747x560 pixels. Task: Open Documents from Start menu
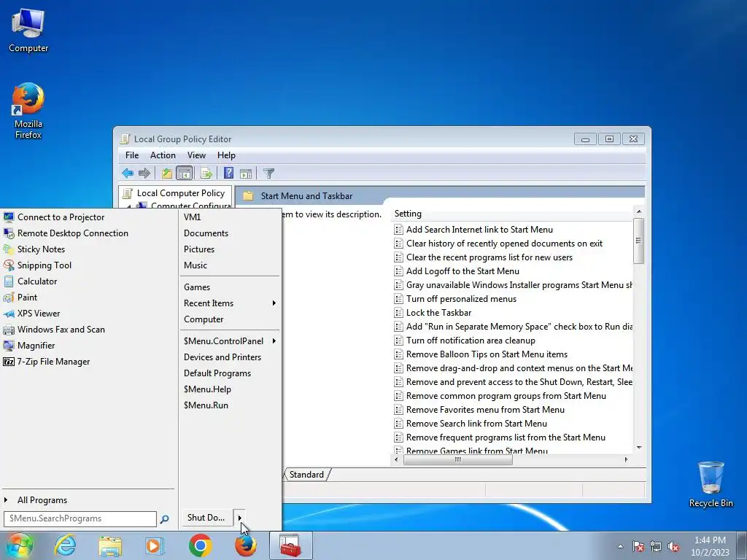(x=206, y=233)
